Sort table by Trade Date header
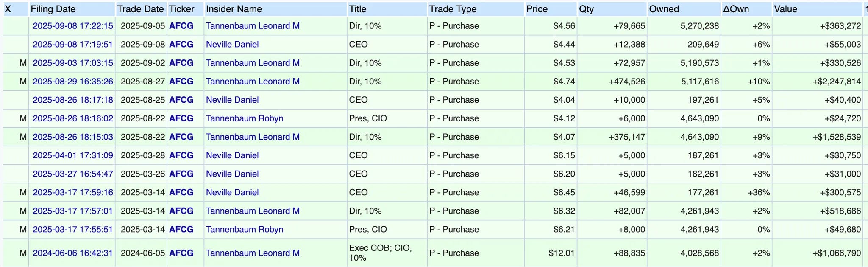 click(140, 9)
